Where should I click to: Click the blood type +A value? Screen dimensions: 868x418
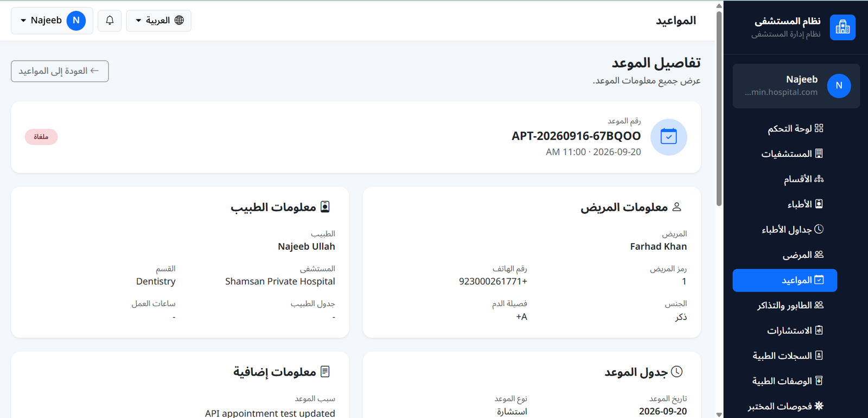(521, 316)
